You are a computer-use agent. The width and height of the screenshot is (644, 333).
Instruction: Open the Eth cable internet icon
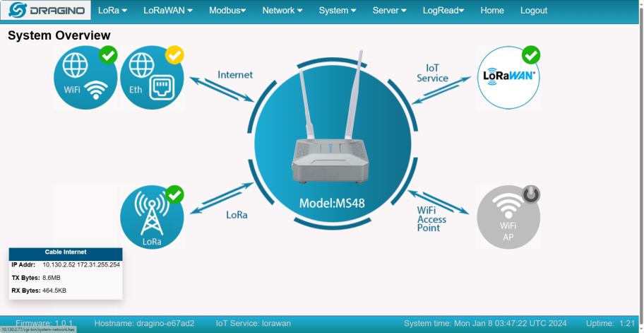tap(152, 78)
